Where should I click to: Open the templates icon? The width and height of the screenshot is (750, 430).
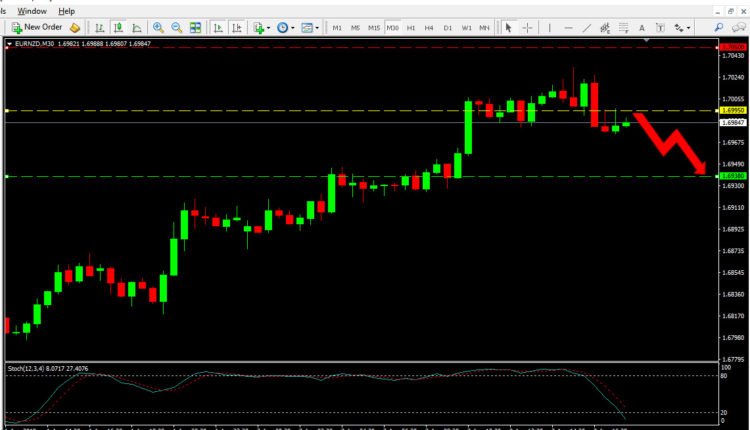pos(307,28)
